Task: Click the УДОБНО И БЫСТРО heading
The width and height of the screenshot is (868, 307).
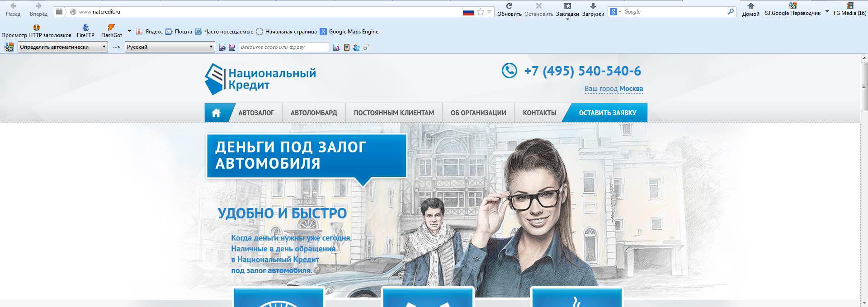Action: coord(282,213)
